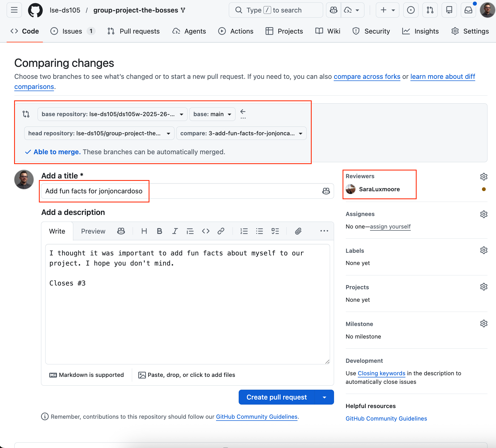Open the Pull requests tab
The image size is (496, 448).
134,31
